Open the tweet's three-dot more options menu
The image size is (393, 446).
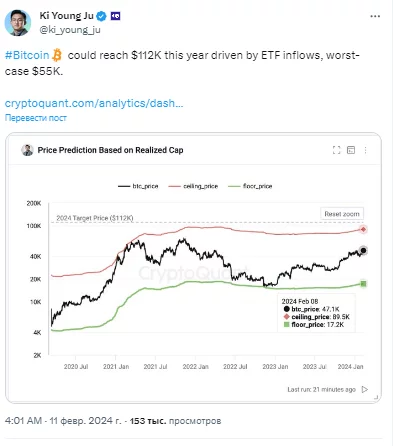(x=375, y=16)
